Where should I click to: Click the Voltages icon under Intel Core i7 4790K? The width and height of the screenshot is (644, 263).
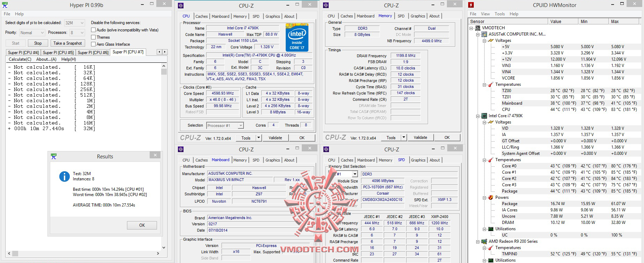491,122
